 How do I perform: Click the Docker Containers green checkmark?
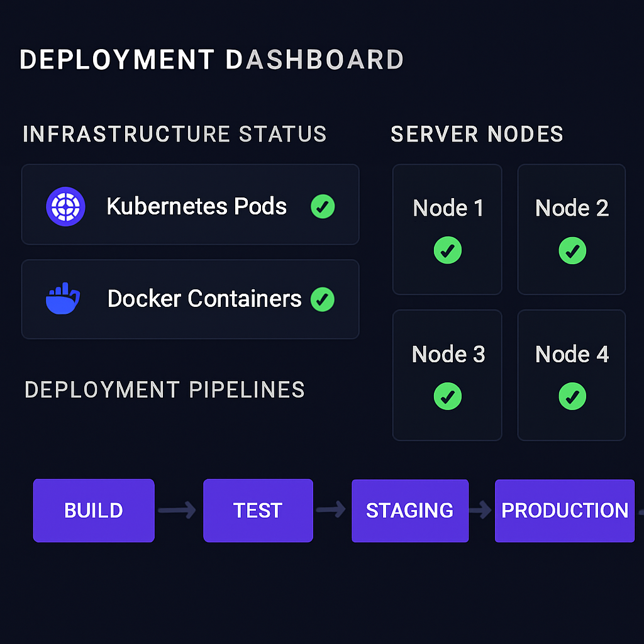point(323,299)
